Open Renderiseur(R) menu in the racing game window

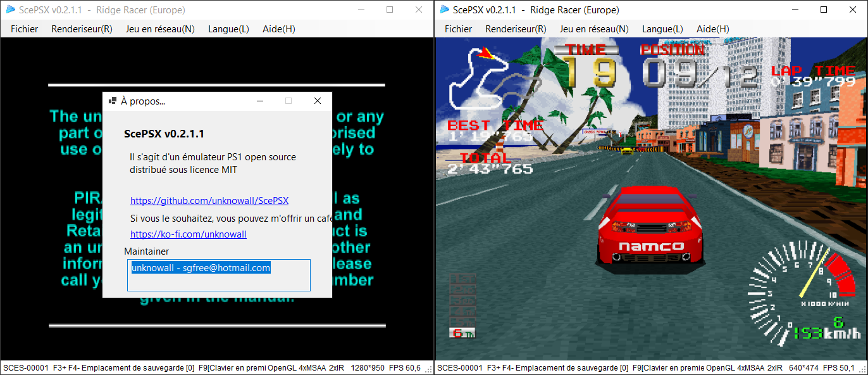point(516,29)
